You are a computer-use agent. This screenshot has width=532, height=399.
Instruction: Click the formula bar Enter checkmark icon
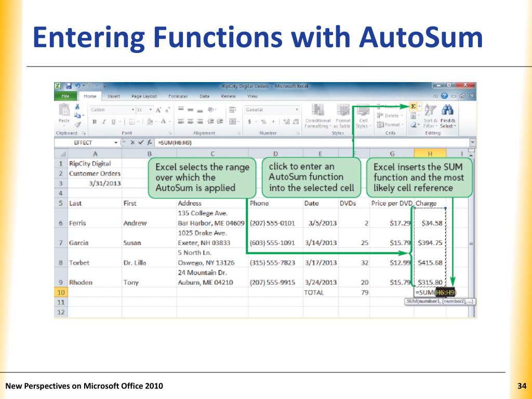pos(141,142)
